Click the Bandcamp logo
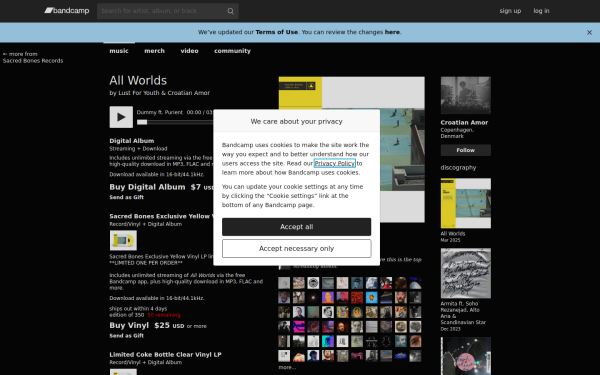Viewport: 600px width, 375px height. 67,10
